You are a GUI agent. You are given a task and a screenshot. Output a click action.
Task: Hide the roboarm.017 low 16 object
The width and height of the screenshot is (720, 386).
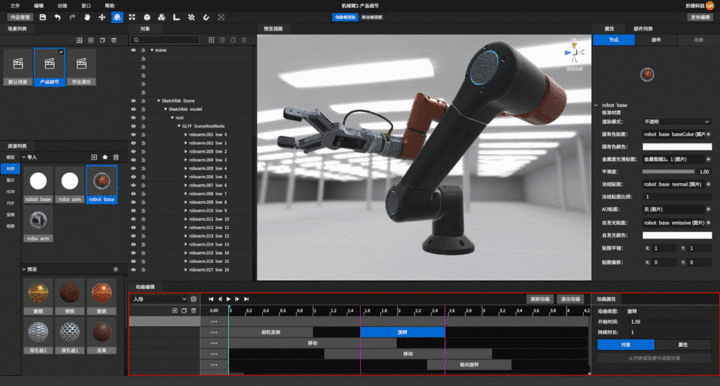tap(134, 269)
